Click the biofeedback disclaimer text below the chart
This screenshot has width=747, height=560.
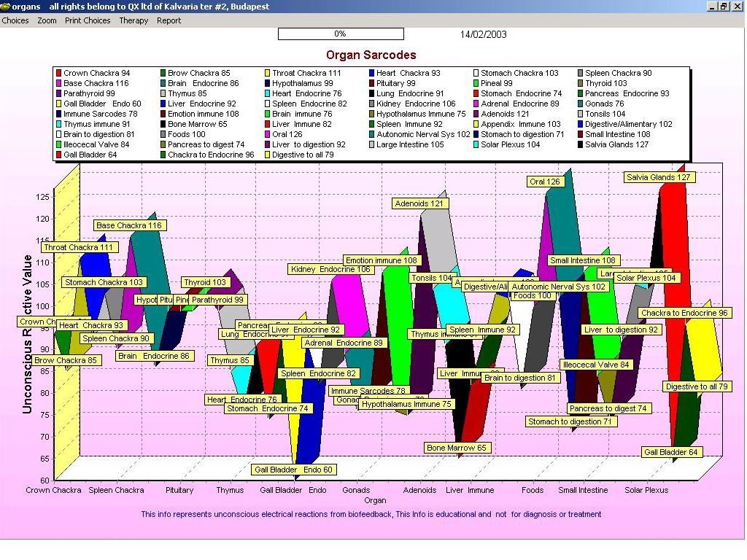pyautogui.click(x=371, y=514)
